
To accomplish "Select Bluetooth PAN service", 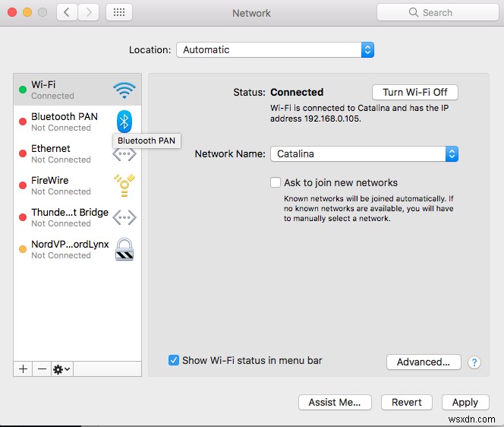I will click(x=77, y=122).
